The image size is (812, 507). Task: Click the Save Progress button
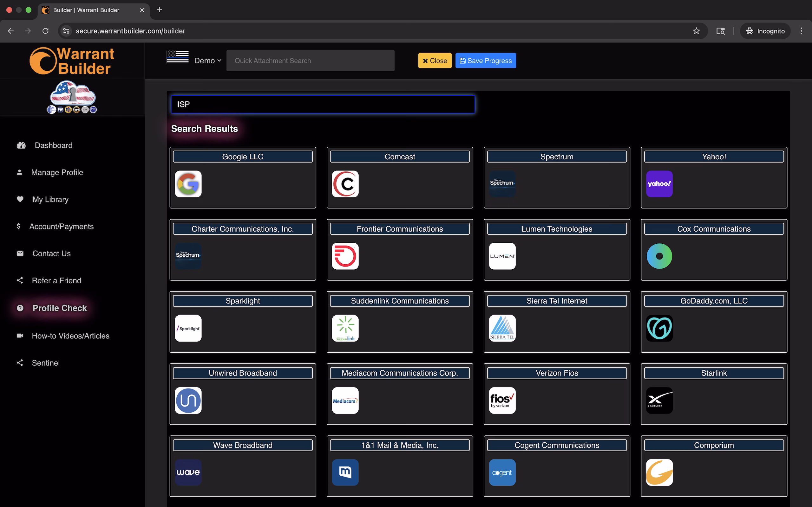point(486,61)
